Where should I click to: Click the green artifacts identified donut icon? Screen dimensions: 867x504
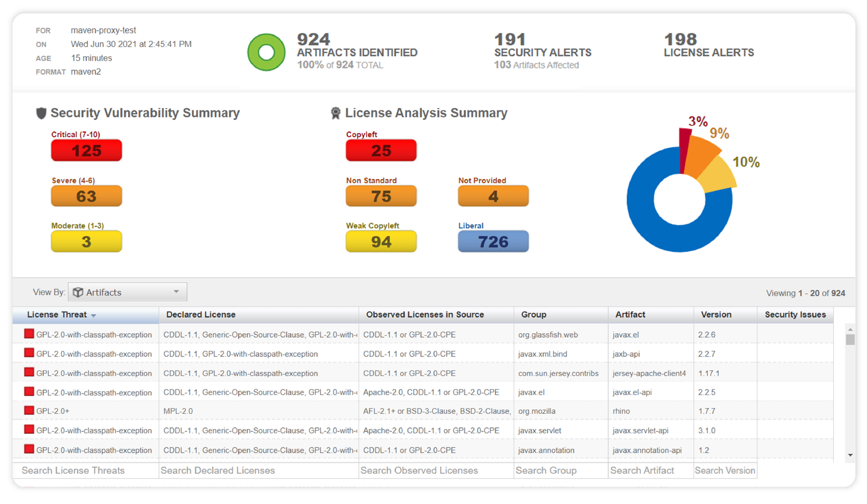(266, 52)
